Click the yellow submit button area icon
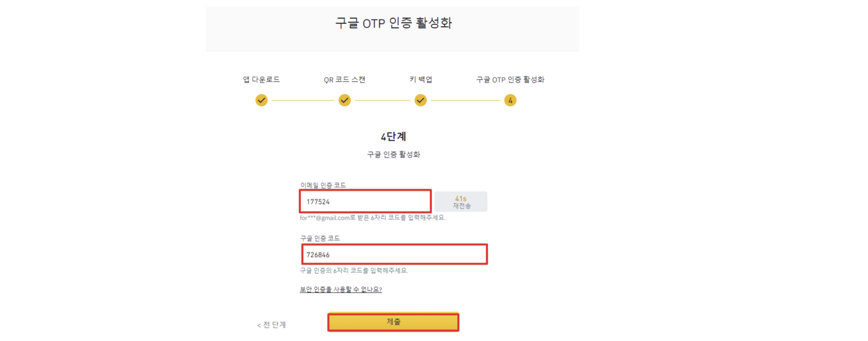This screenshot has width=868, height=341. coord(394,322)
